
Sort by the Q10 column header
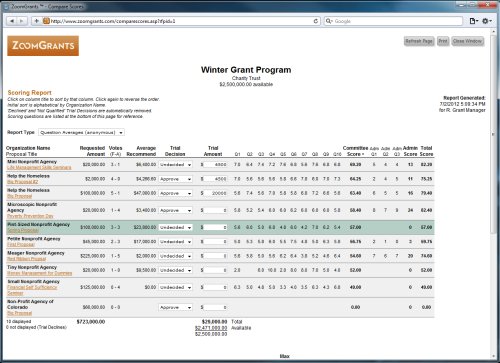337,154
